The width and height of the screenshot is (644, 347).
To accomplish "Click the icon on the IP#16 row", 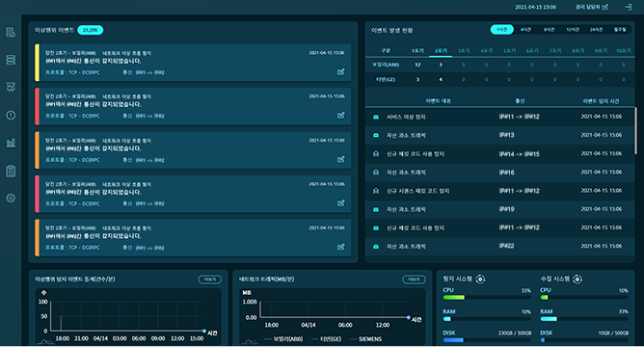I will [x=376, y=173].
